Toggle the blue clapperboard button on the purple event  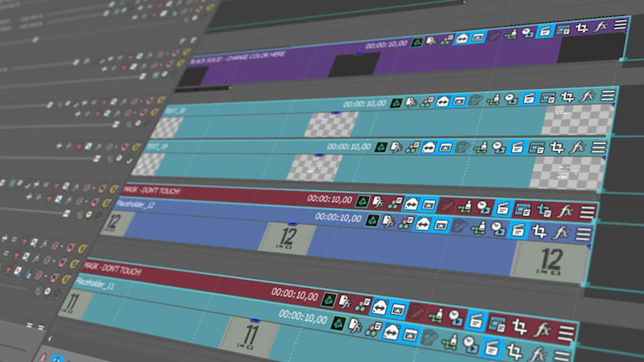pyautogui.click(x=545, y=32)
